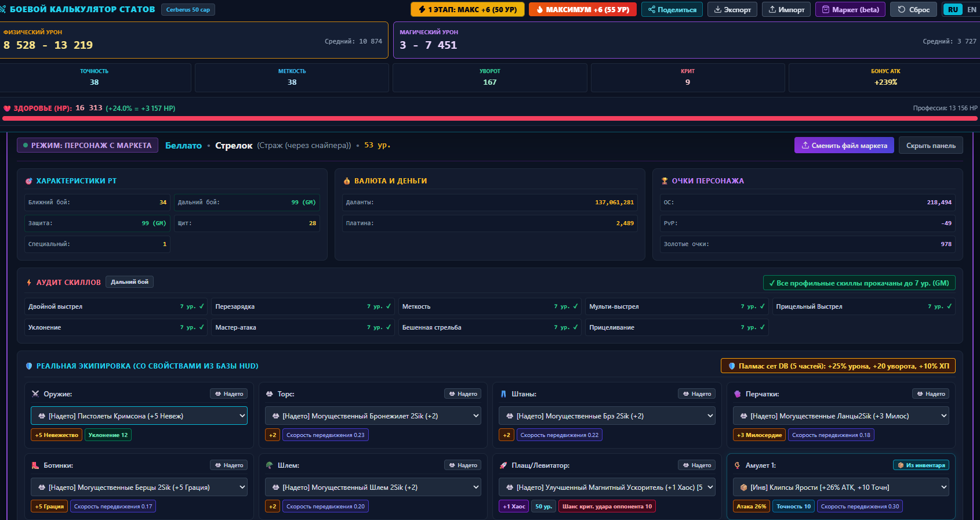980x520 pixels.
Task: Click the boot icon next to Ботинки
Action: pyautogui.click(x=35, y=465)
